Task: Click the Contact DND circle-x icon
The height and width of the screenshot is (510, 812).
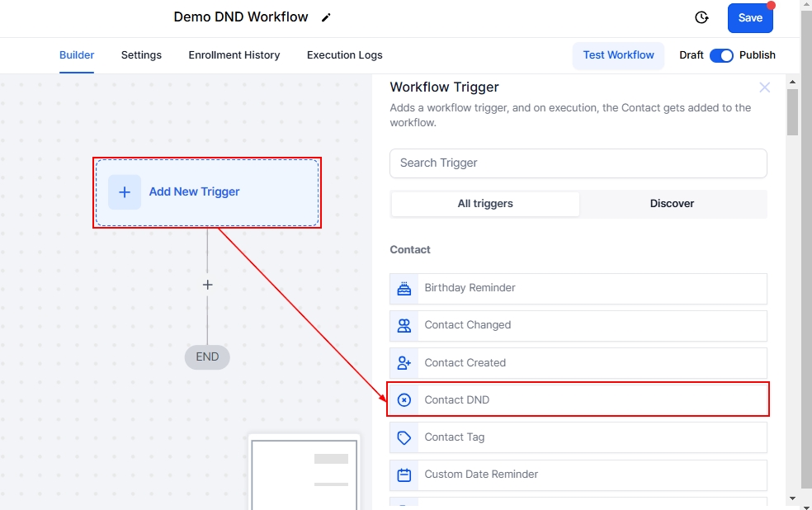Action: 404,400
